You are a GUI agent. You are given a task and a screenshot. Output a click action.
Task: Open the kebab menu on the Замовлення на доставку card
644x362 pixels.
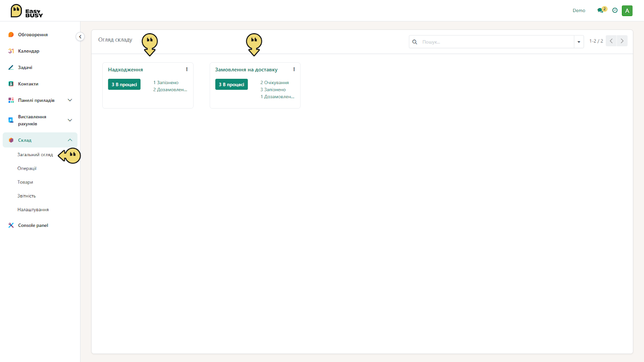[294, 69]
